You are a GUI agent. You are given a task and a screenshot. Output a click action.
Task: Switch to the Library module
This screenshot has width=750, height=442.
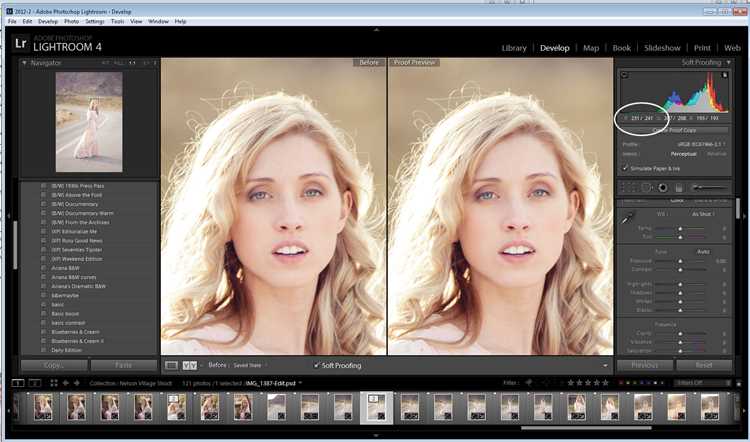point(514,48)
